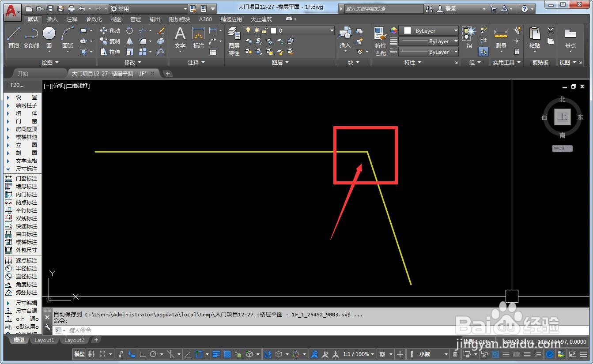The height and width of the screenshot is (364, 593).
Task: Click the Plot/Print icon in quick access toolbar
Action: coord(72,8)
